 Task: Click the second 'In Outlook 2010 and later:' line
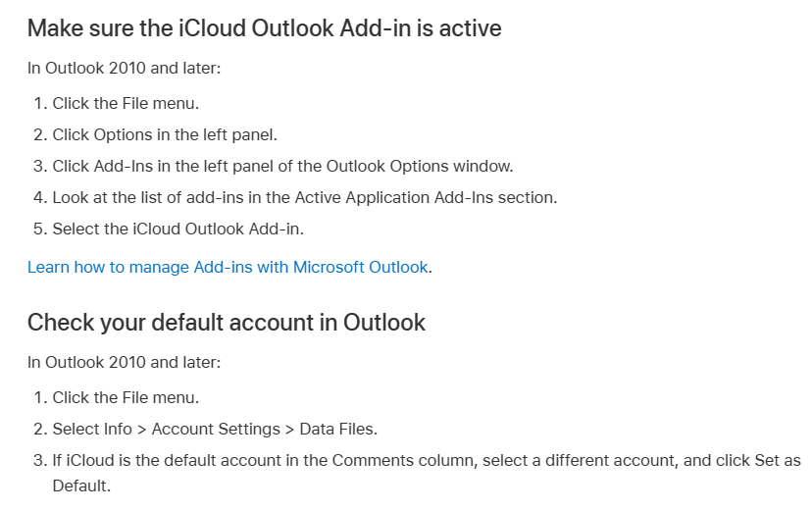pyautogui.click(x=125, y=363)
